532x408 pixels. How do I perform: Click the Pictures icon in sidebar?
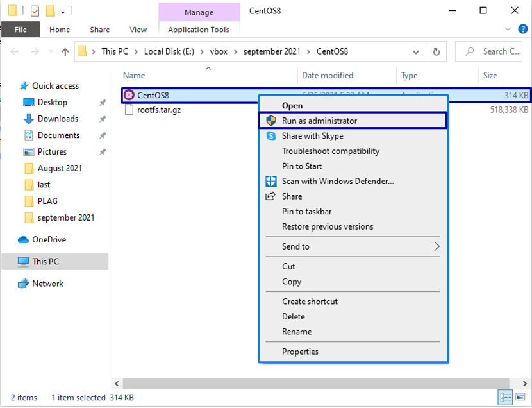[x=29, y=152]
